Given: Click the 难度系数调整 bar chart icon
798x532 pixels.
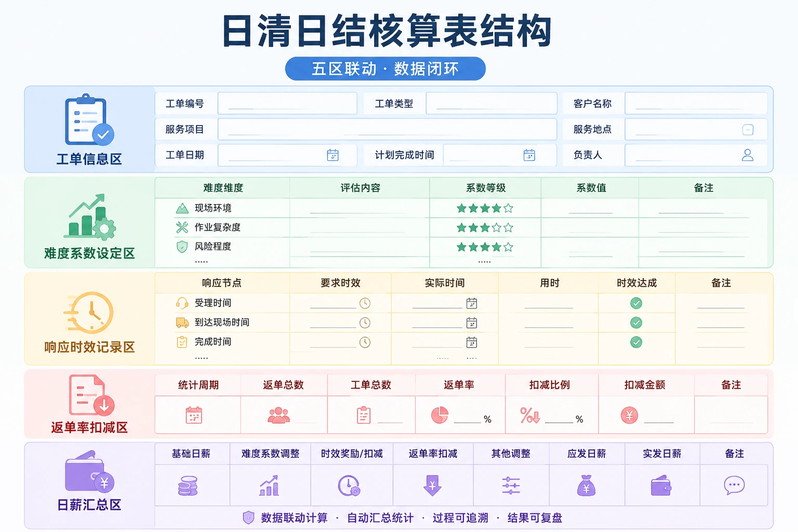Looking at the screenshot, I should 270,486.
